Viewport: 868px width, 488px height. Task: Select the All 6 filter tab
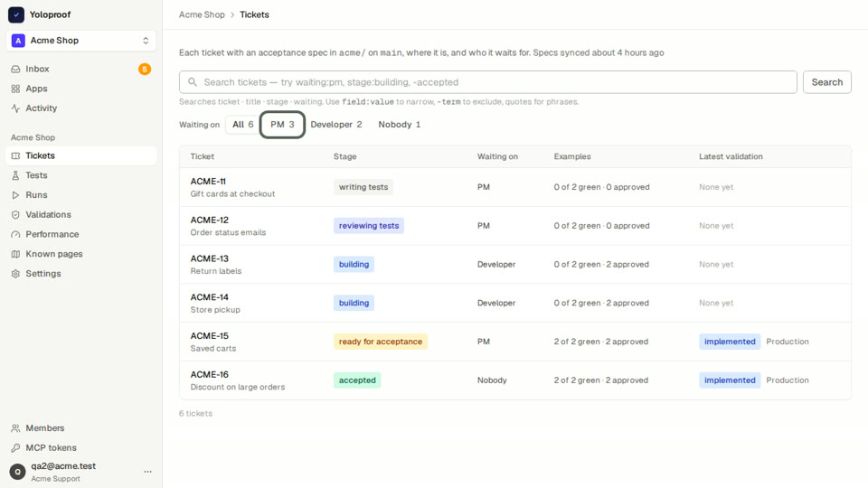coord(243,125)
